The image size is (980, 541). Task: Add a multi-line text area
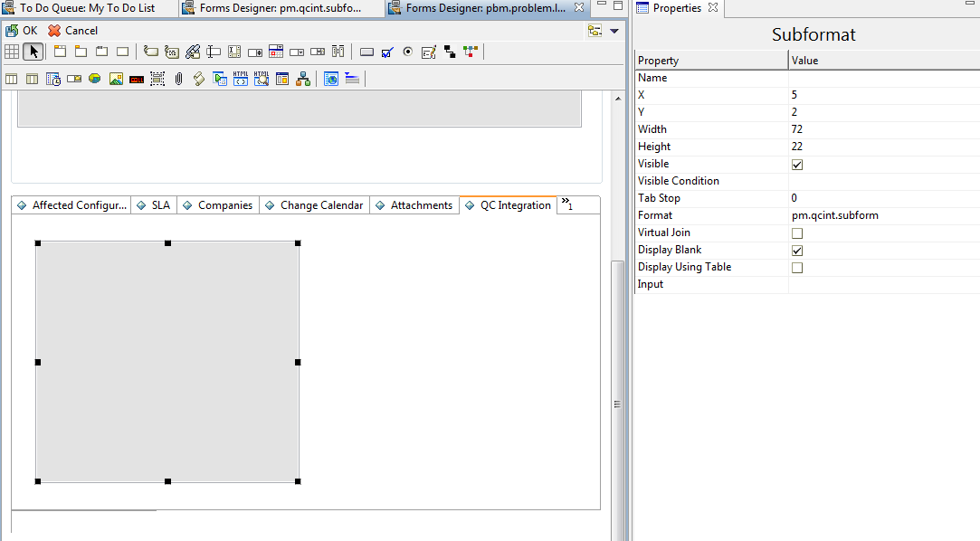[x=234, y=52]
